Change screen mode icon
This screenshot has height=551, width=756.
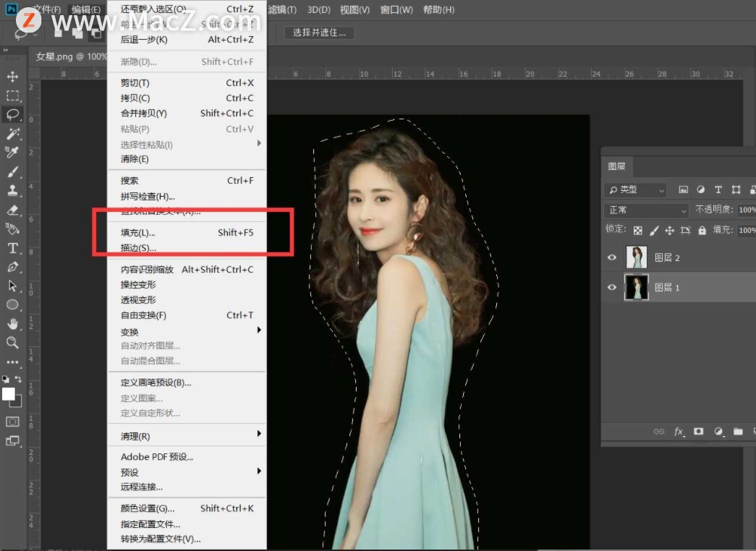(x=12, y=440)
